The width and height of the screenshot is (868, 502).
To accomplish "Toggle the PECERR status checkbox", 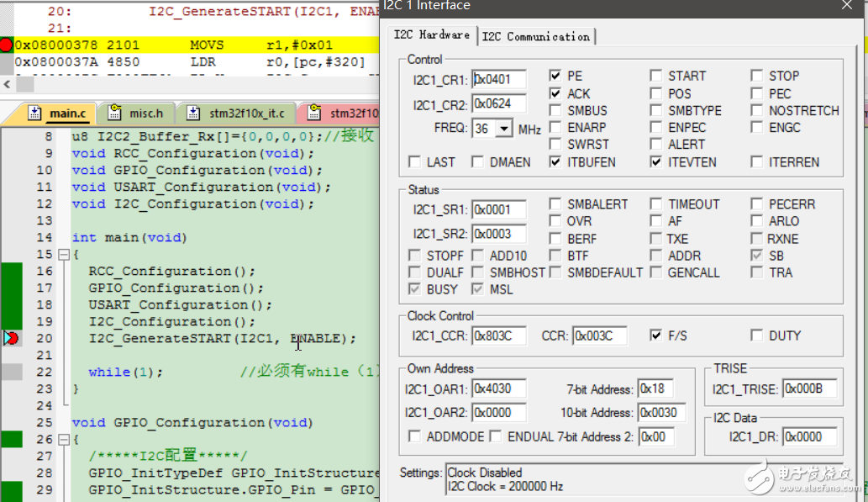I will [757, 203].
